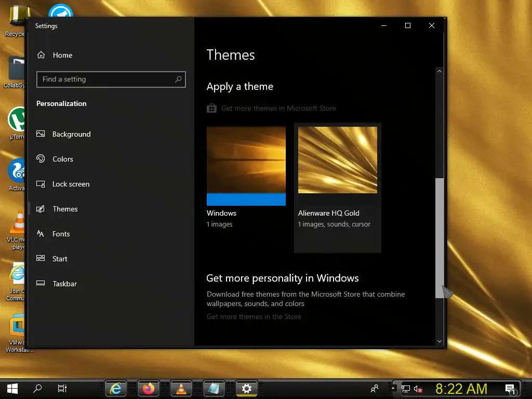Click the search magnifier in Find a setting

click(x=178, y=79)
